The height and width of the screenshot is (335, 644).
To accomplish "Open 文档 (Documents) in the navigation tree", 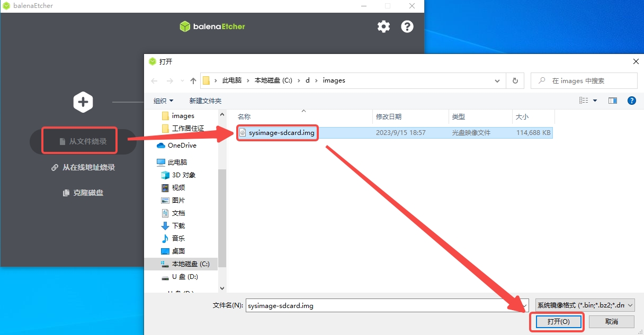I will pyautogui.click(x=173, y=213).
